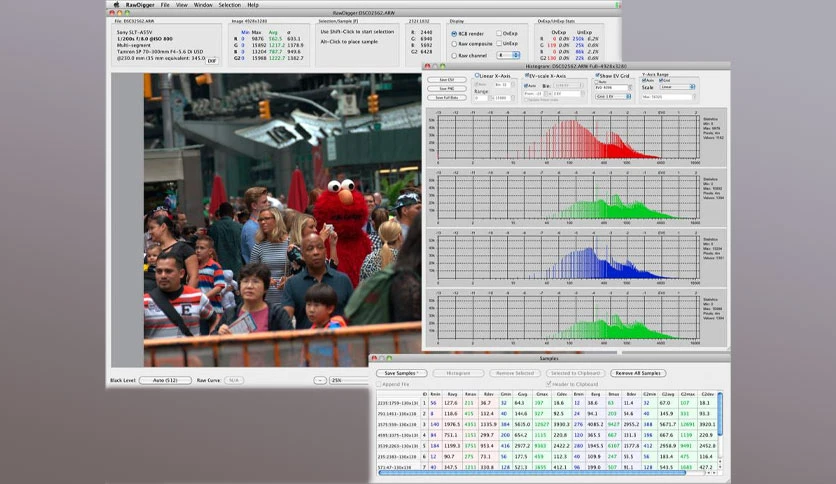Image resolution: width=836 pixels, height=484 pixels.
Task: Open the Apple menu icon
Action: (116, 5)
